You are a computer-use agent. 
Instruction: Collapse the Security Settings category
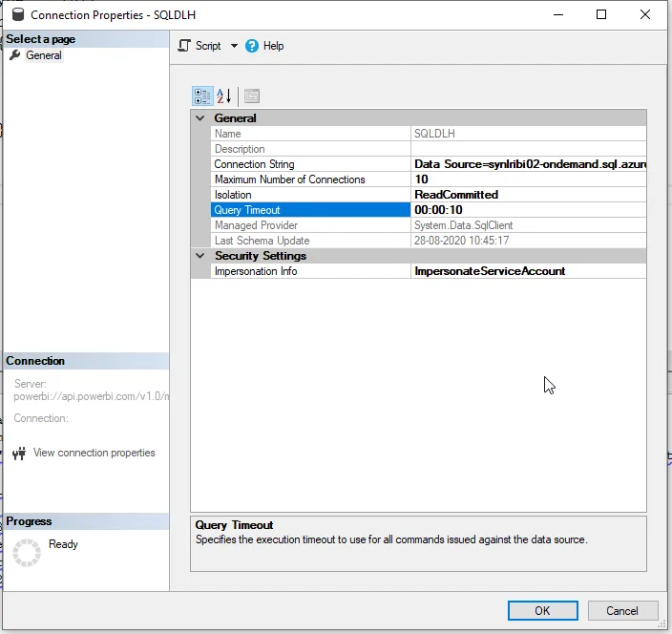point(200,256)
